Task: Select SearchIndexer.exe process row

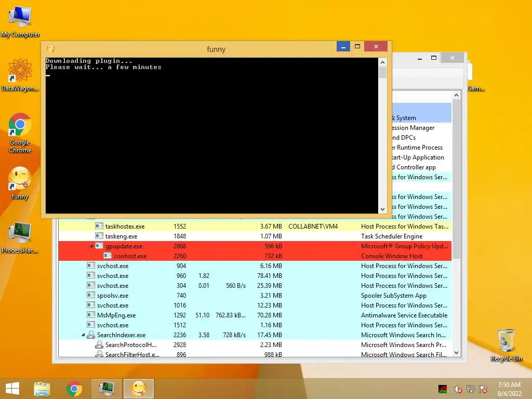Action: point(255,335)
